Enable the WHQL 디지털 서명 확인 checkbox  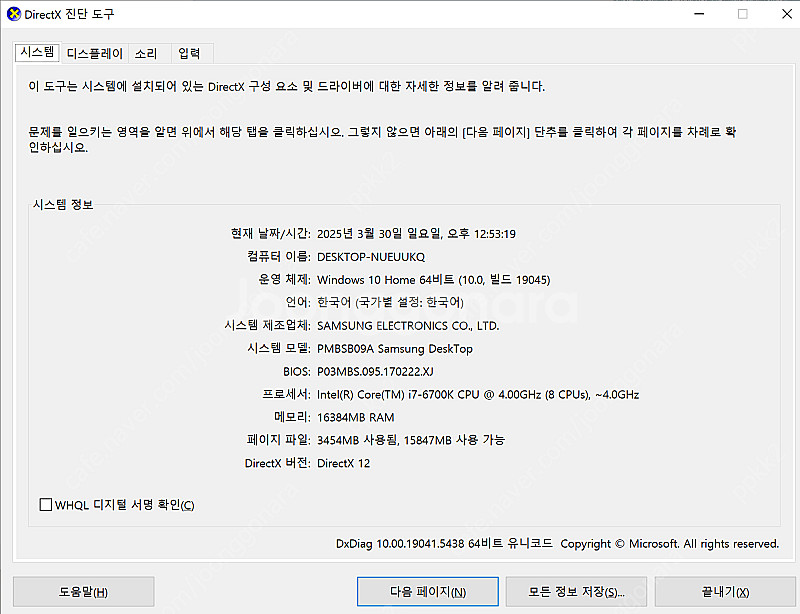point(46,505)
